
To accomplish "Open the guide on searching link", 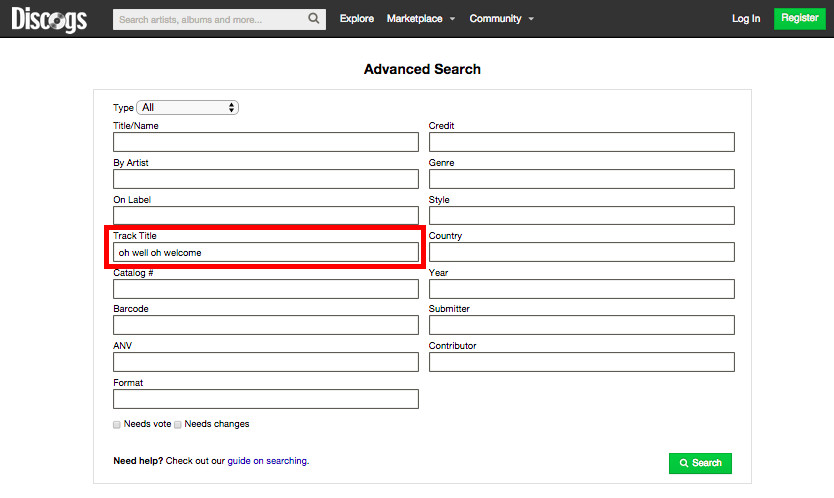I will 268,461.
